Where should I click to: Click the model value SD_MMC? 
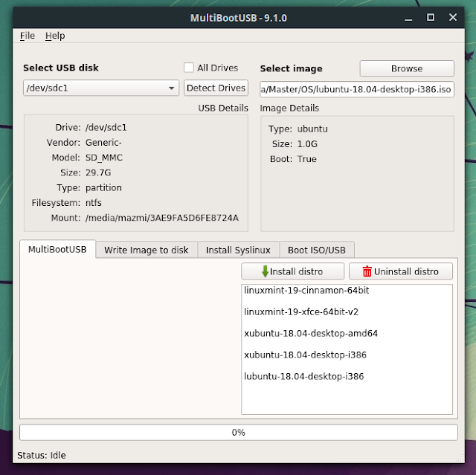pos(104,158)
